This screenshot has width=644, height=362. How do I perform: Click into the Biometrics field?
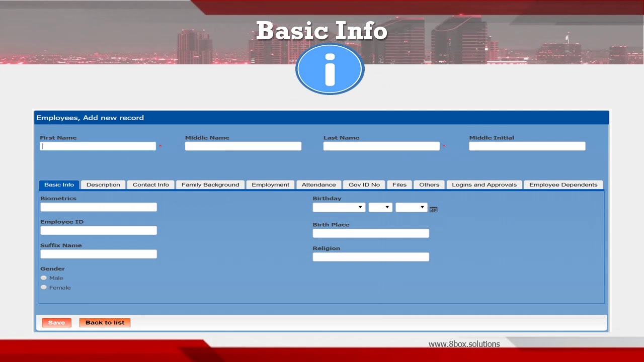coord(99,207)
